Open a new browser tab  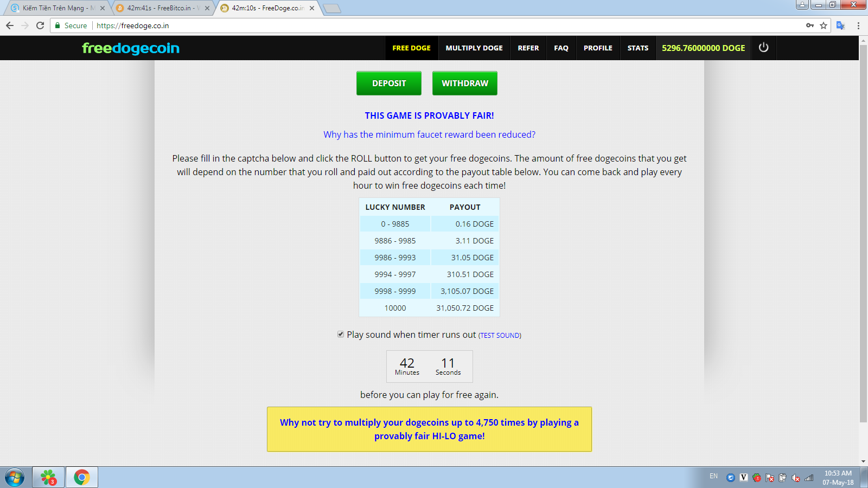pyautogui.click(x=332, y=8)
